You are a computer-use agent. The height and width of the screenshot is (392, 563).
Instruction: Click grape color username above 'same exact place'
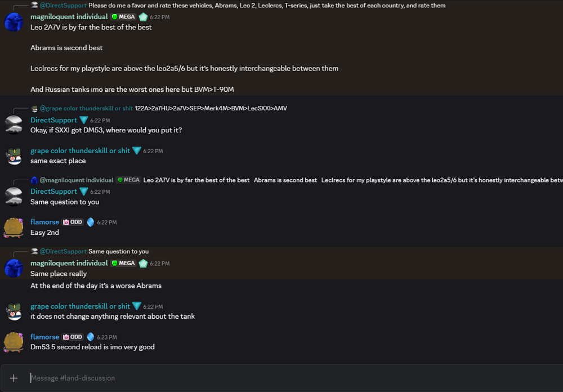click(80, 150)
